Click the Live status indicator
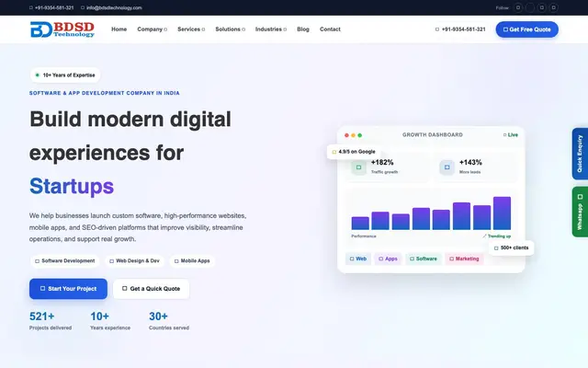588x368 pixels. (x=511, y=135)
